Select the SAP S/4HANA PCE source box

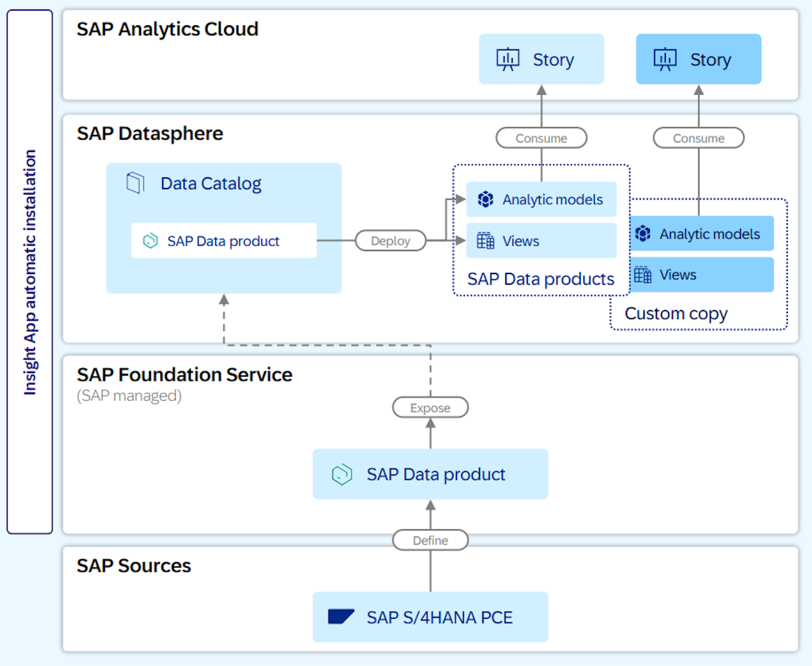[430, 617]
